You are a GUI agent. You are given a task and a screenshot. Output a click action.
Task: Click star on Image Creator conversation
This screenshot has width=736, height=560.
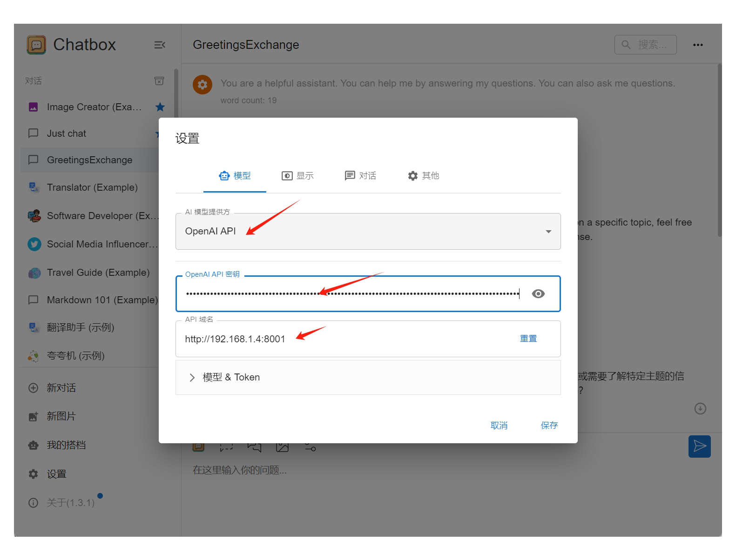(x=160, y=107)
